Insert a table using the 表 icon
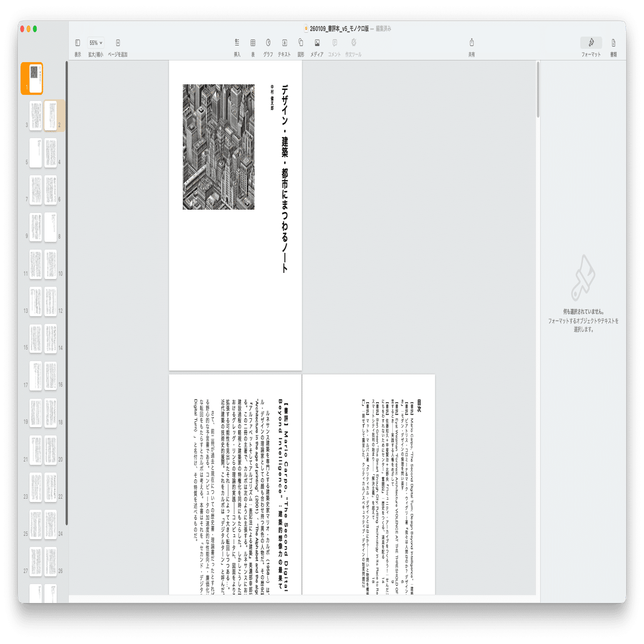This screenshot has height=644, width=644. (252, 42)
